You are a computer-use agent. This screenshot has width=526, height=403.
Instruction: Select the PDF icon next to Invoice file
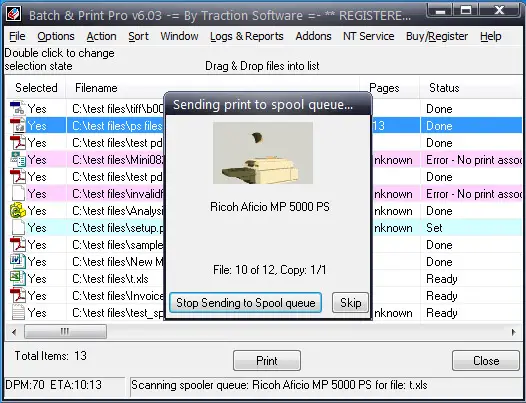(x=18, y=296)
